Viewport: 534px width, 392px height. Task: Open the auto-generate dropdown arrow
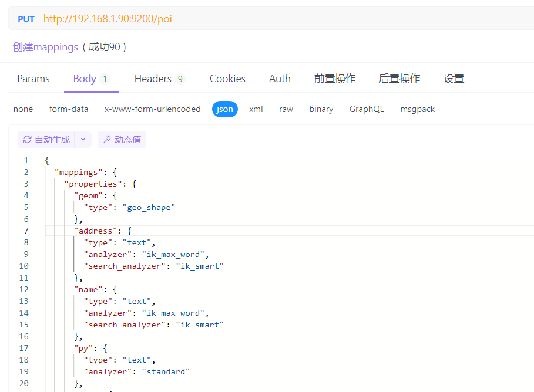[x=83, y=140]
